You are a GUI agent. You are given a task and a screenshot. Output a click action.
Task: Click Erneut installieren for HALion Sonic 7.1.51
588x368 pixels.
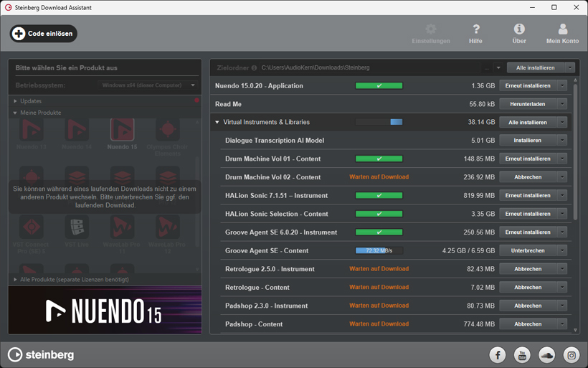[x=528, y=195]
